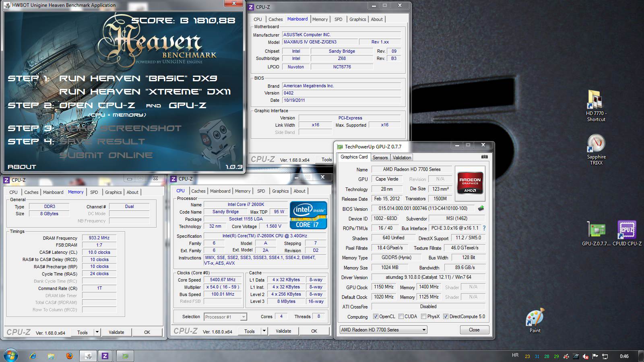This screenshot has height=362, width=644.
Task: Click the Radeon Graphics logo in GPU-Z
Action: coord(470,184)
